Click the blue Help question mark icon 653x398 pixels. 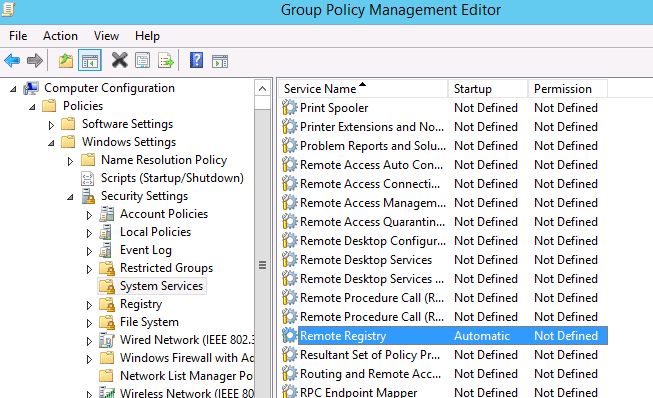pyautogui.click(x=196, y=60)
